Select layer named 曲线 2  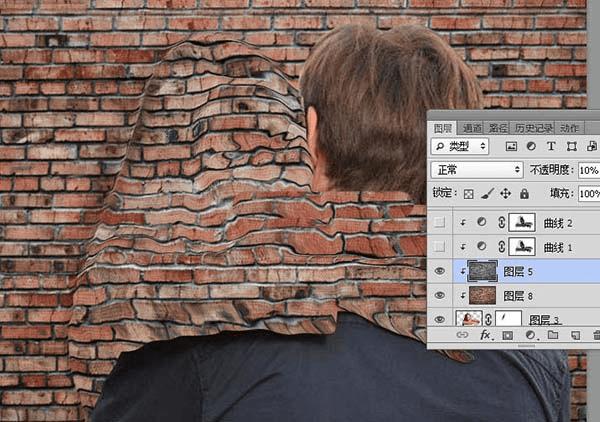[x=558, y=223]
